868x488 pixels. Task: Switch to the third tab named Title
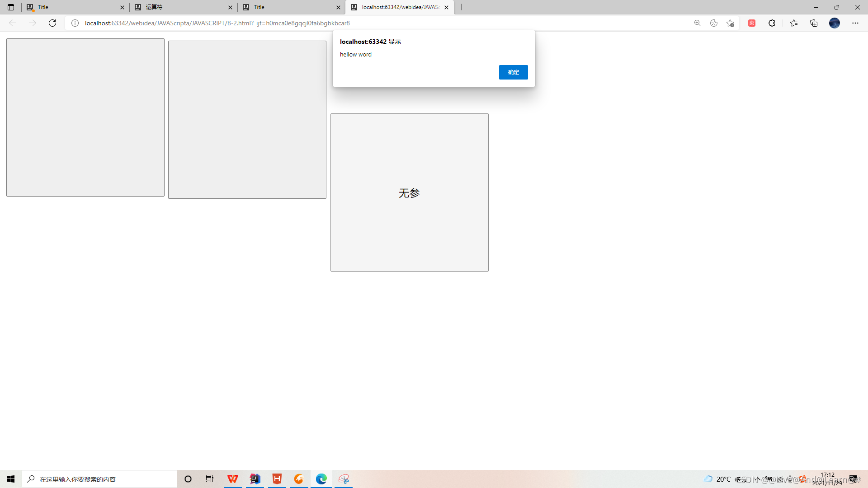(x=291, y=7)
